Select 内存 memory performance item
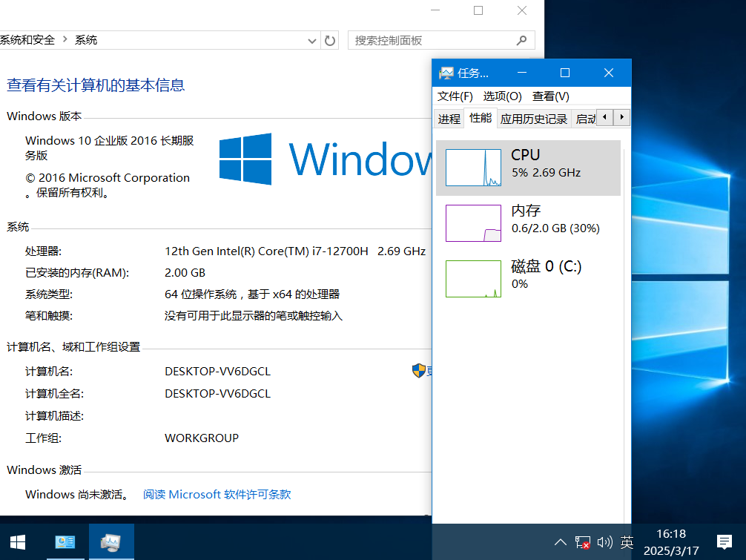The image size is (746, 560). pos(528,223)
